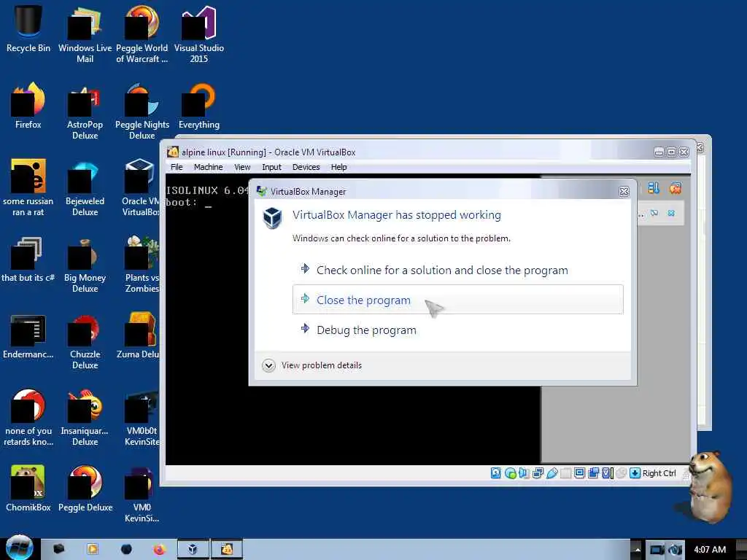Select the ChomikBox desktop icon
747x560 pixels.
[x=28, y=489]
